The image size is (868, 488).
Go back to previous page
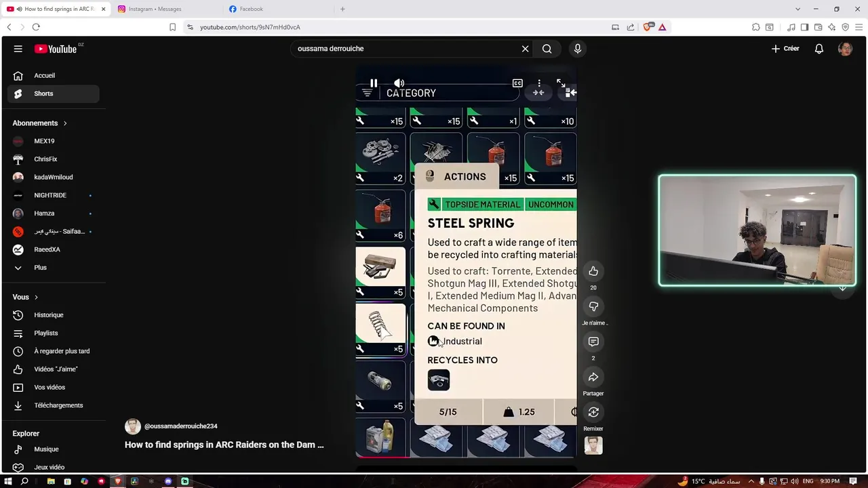coord(9,27)
